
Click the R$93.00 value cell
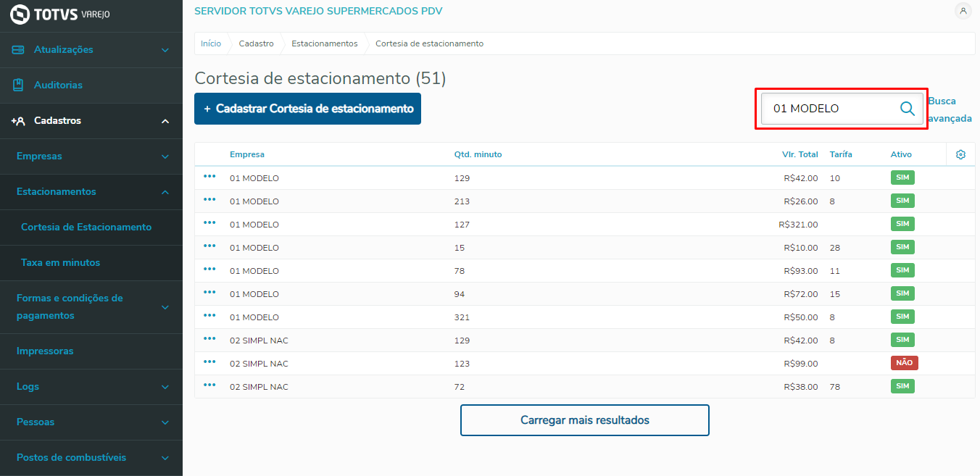[x=801, y=271]
